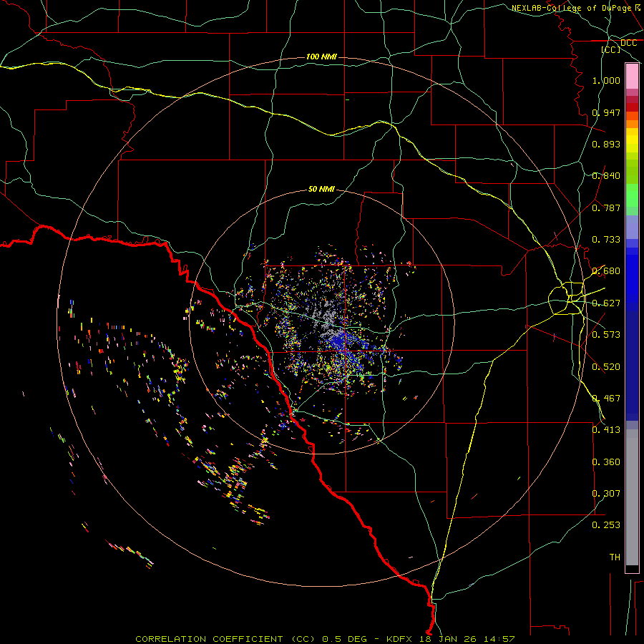Image resolution: width=644 pixels, height=644 pixels.
Task: Pick the gray segment beside 0.307
Action: point(632,497)
